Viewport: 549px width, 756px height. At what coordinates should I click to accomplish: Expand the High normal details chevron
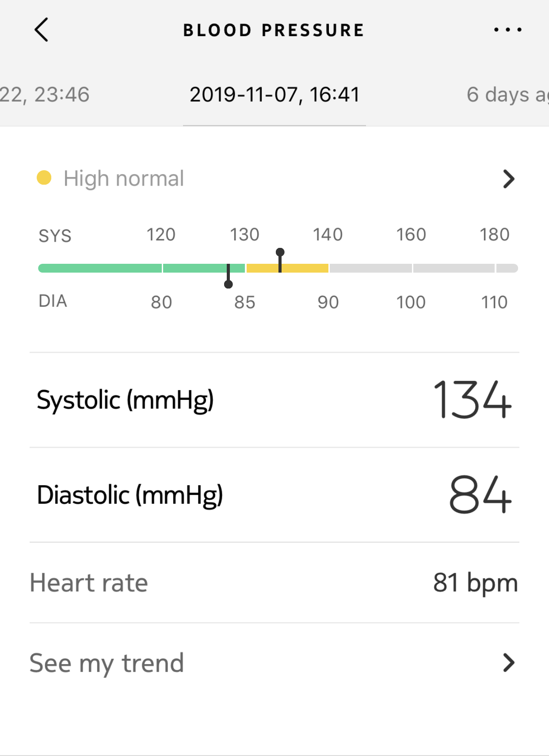[x=509, y=179]
